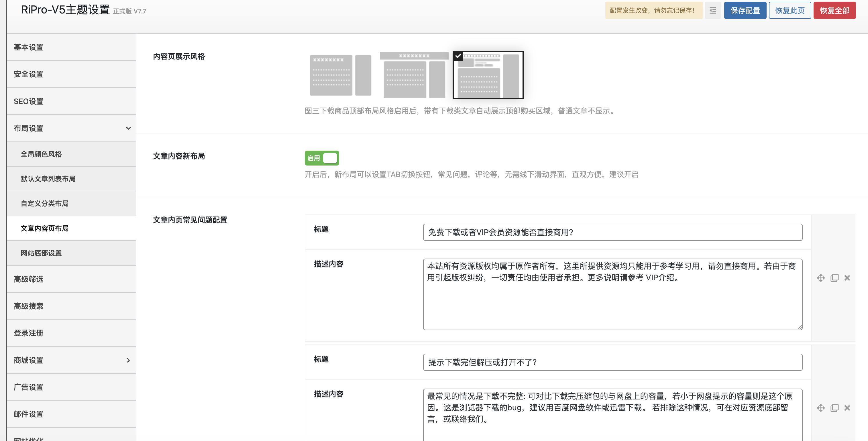Expand the 商城设置 chevron in sidebar
The width and height of the screenshot is (868, 441).
[128, 360]
